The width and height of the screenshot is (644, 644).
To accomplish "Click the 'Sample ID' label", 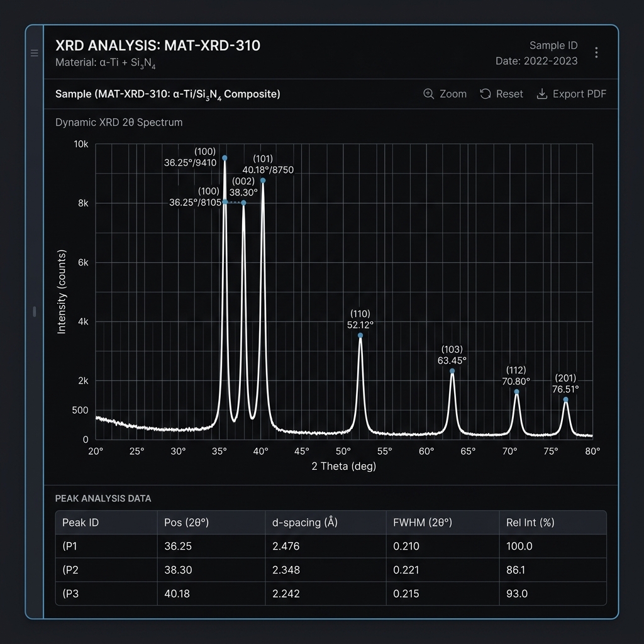I will pyautogui.click(x=553, y=45).
